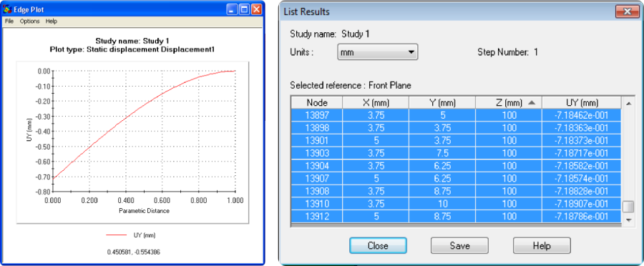
Task: Click the UY value -7.18907e-001
Action: pos(581,205)
